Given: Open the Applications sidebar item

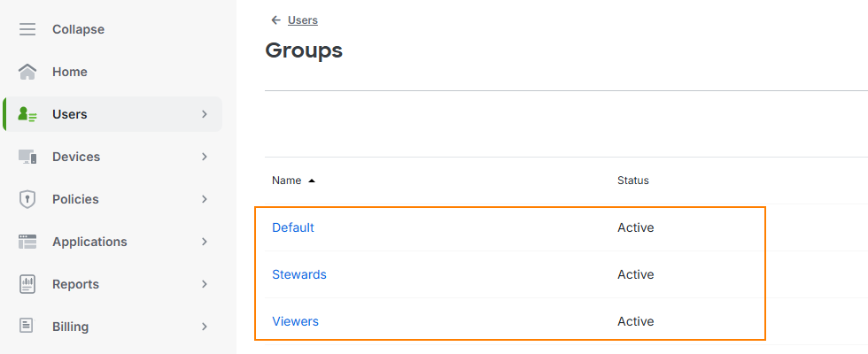Looking at the screenshot, I should [113, 242].
